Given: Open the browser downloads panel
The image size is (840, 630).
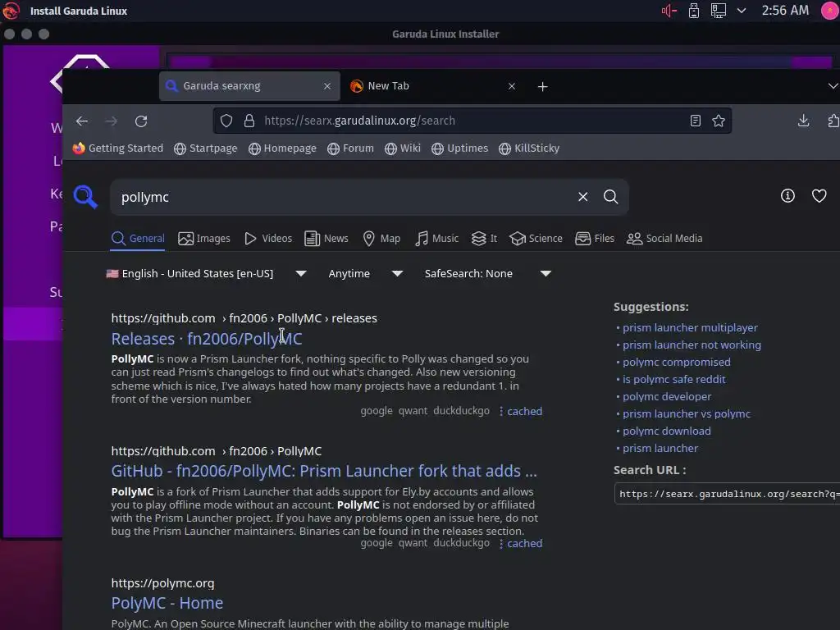Looking at the screenshot, I should (803, 121).
